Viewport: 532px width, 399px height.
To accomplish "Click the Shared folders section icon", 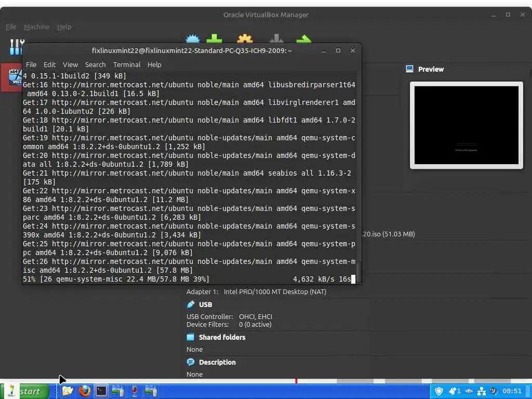I will [191, 337].
